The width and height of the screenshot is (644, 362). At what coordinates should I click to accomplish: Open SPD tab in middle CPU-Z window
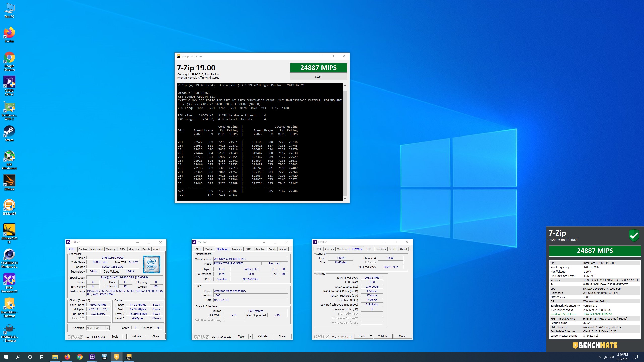(x=248, y=249)
